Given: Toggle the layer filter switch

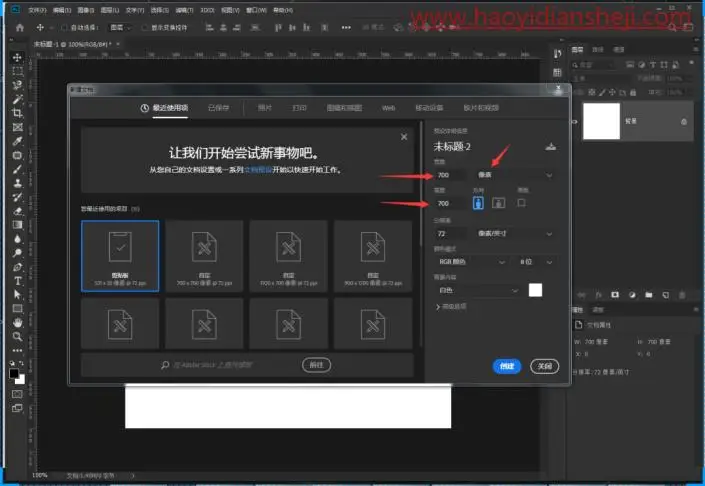Looking at the screenshot, I should coord(691,63).
